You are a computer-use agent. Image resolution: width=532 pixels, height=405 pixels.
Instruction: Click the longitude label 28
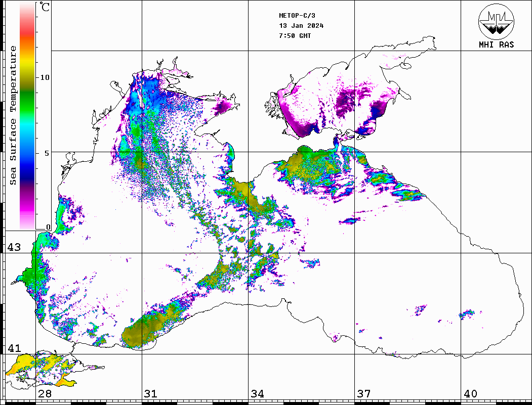point(45,394)
